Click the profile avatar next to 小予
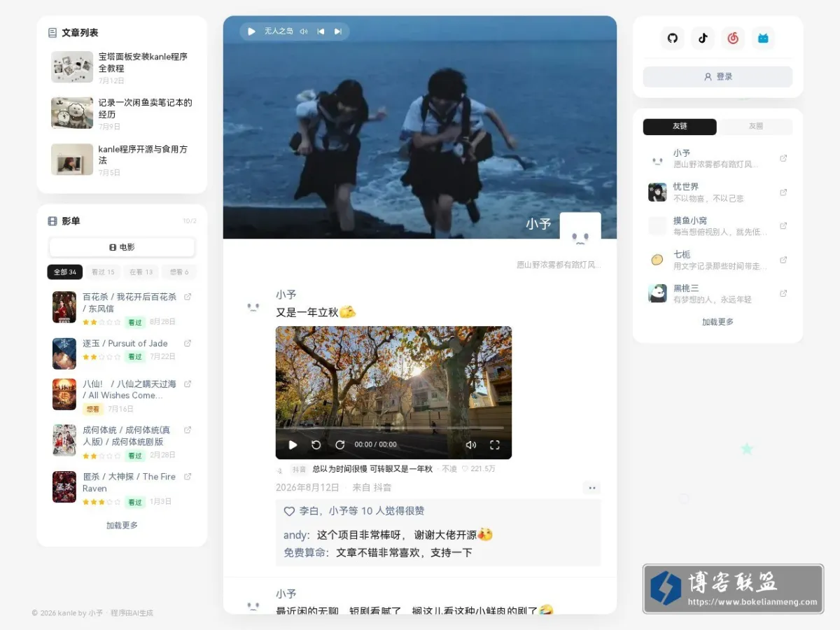This screenshot has width=840, height=630. click(x=580, y=233)
